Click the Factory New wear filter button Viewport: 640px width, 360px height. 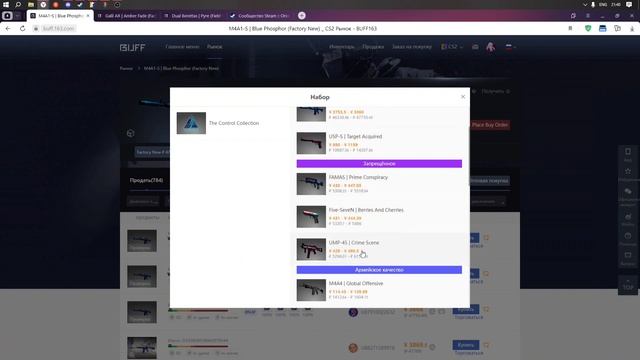[152, 152]
